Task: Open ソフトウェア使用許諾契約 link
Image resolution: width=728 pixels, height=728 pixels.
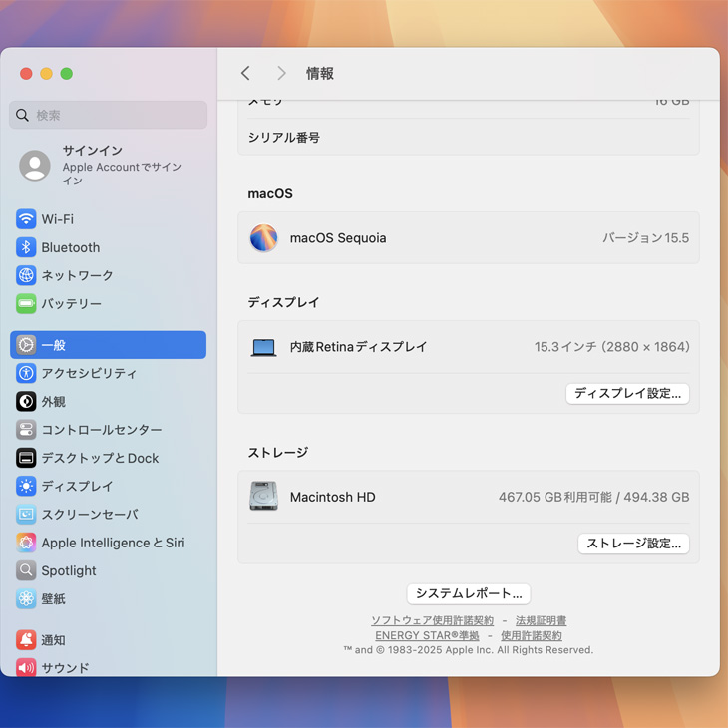Action: 432,620
